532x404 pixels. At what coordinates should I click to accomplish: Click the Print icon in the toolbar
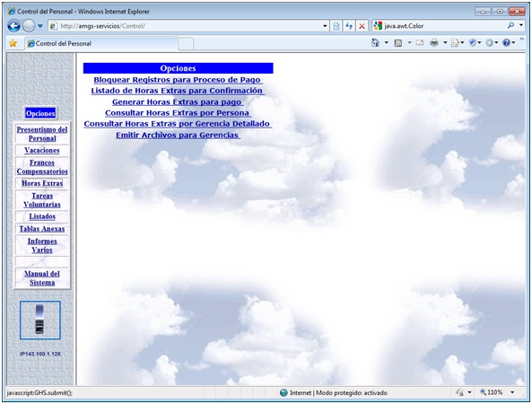434,43
